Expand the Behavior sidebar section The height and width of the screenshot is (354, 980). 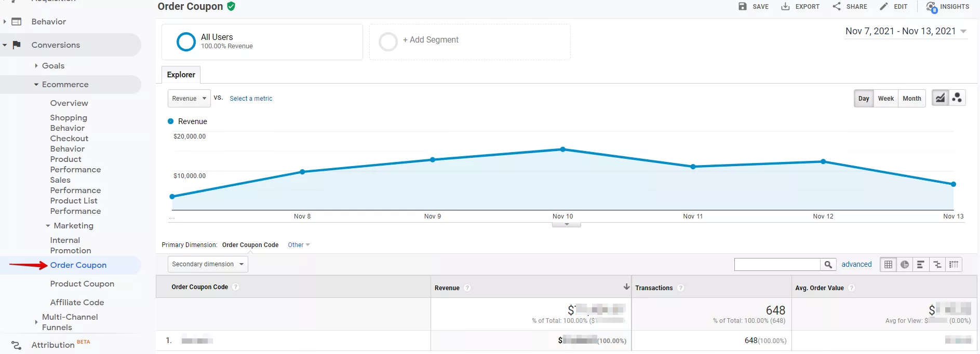[5, 22]
